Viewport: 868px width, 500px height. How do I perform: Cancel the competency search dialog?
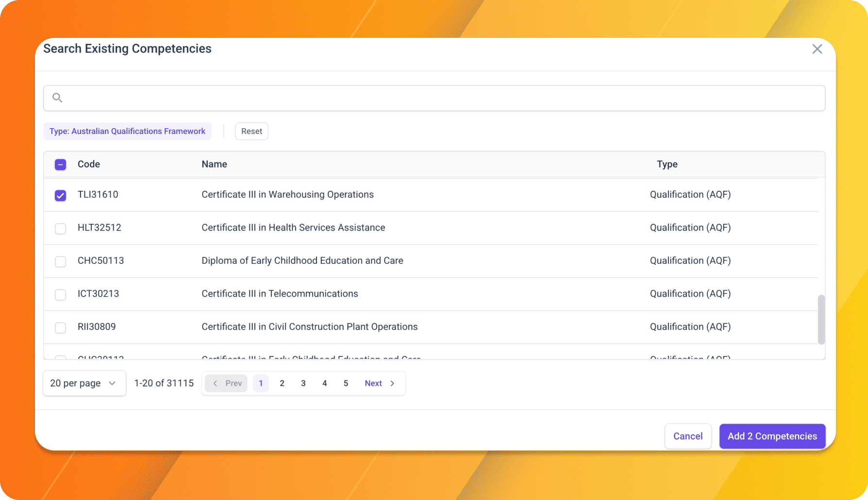click(688, 436)
